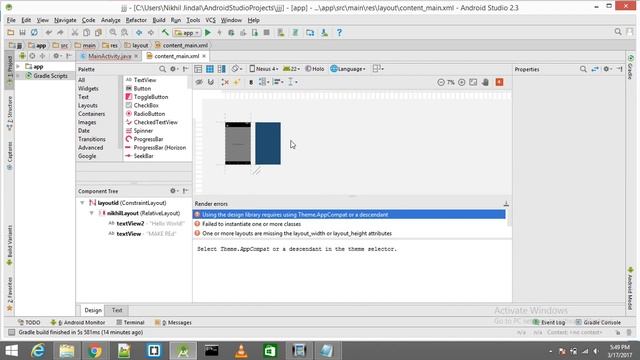
Task: Close the content_main.xml tab
Action: coord(204,56)
